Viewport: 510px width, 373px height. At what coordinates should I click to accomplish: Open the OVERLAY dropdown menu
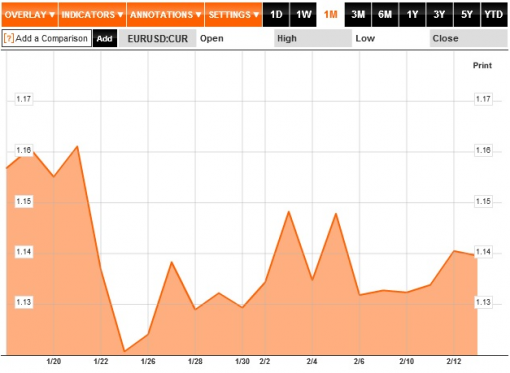click(30, 15)
